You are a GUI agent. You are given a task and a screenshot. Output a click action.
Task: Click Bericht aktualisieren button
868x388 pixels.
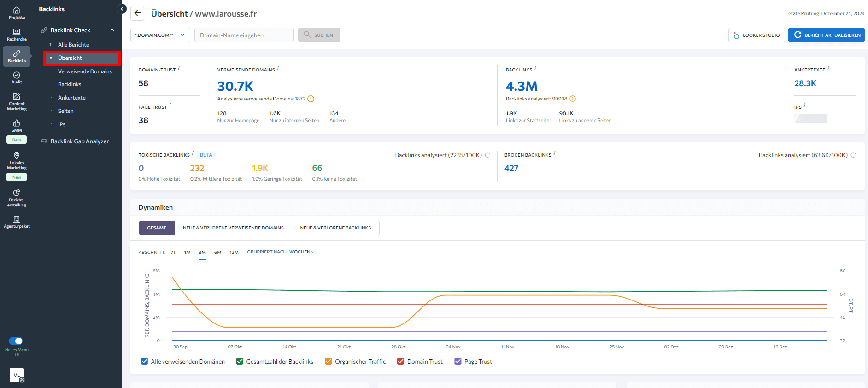click(x=827, y=35)
